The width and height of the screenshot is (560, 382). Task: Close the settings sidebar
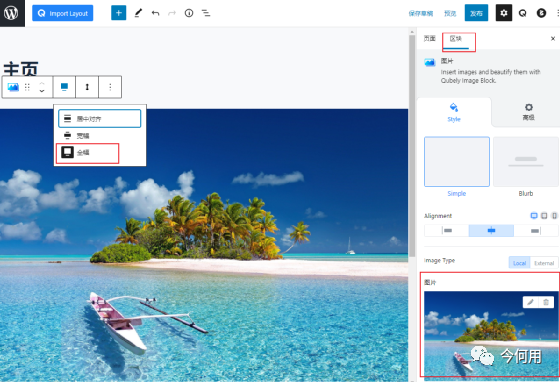(x=553, y=39)
